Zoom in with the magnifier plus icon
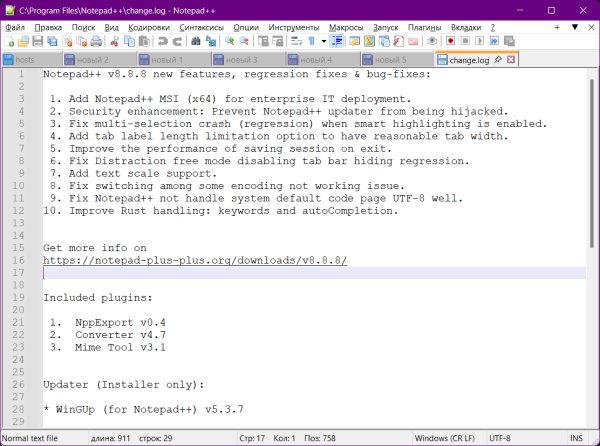Screen dimensions: 600x446 (230, 41)
